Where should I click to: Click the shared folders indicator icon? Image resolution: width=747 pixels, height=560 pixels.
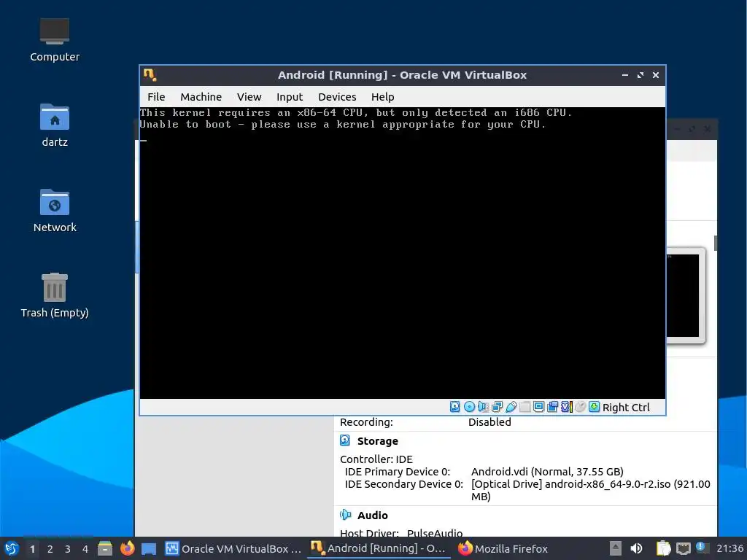coord(525,407)
